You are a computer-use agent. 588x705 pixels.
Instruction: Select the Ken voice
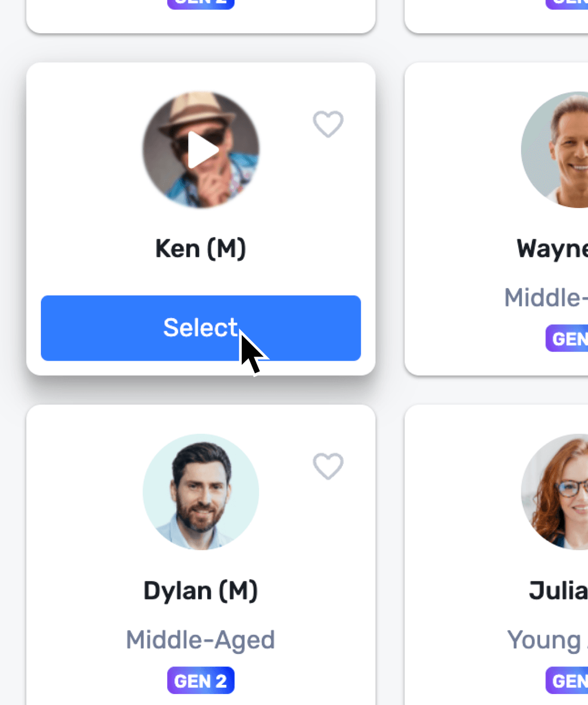[201, 327]
